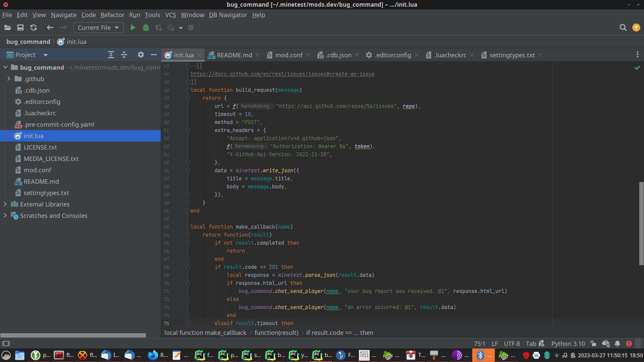644x362 pixels.
Task: Switch to the README.md tab
Action: tap(234, 55)
